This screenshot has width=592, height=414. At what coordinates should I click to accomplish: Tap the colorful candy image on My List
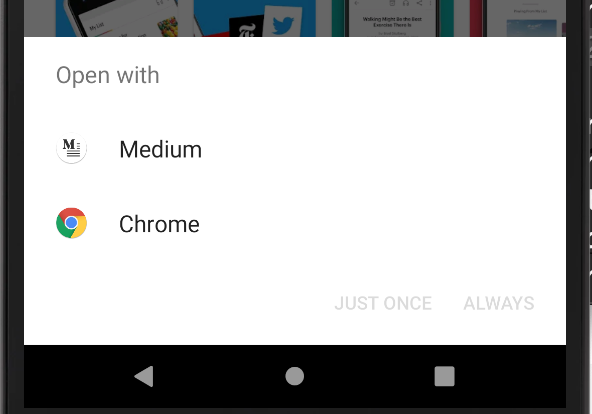167,26
